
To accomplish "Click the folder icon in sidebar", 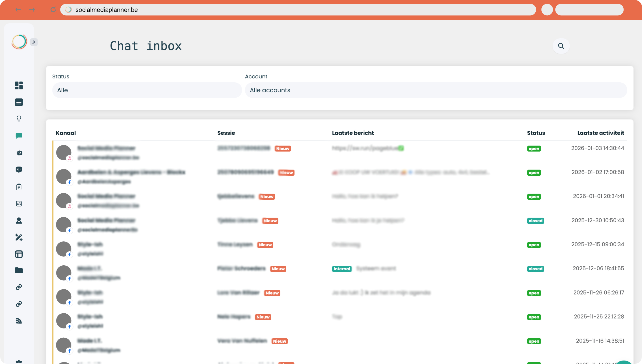I will click(19, 270).
